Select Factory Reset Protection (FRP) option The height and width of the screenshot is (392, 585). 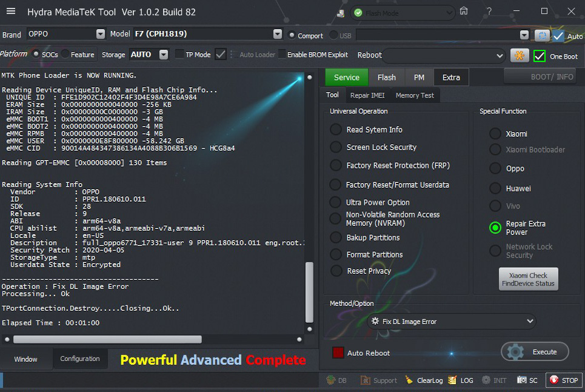pyautogui.click(x=336, y=165)
